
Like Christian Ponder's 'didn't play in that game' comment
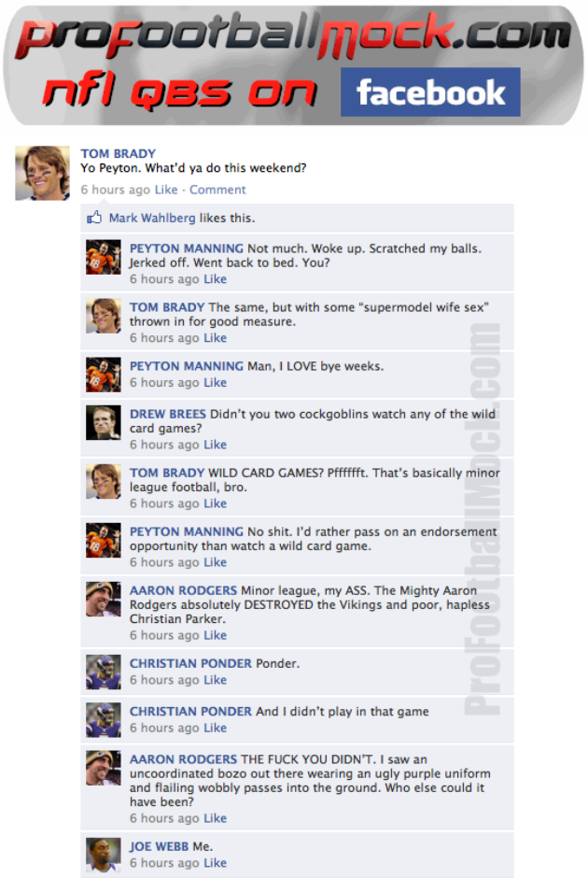coord(215,728)
